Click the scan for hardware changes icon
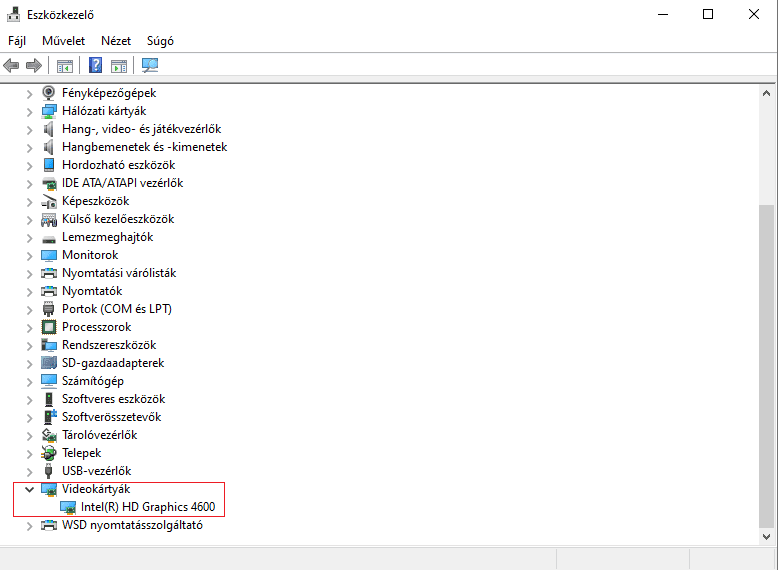Screen dimensions: 778x570 click(150, 66)
